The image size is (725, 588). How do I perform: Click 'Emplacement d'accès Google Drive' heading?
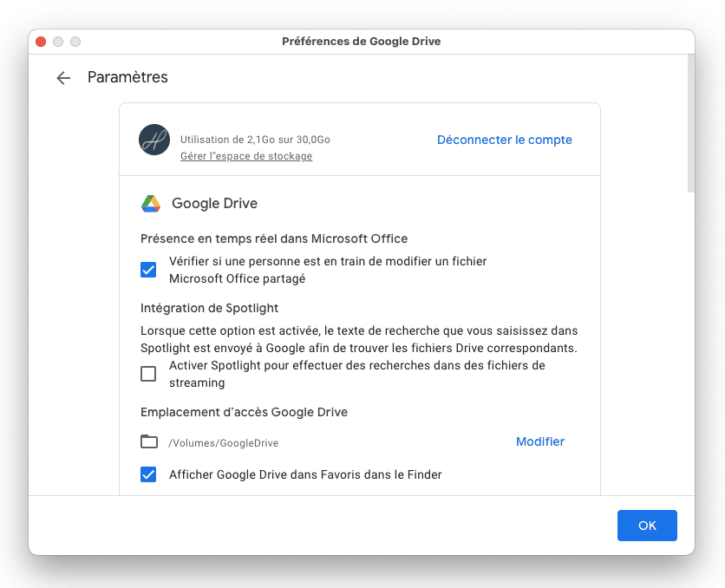tap(245, 412)
